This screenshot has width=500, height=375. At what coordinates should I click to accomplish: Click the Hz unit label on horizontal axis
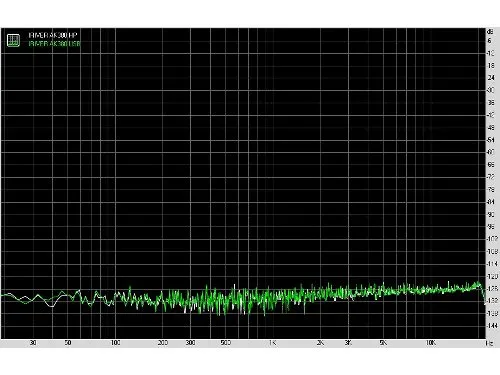coord(490,343)
